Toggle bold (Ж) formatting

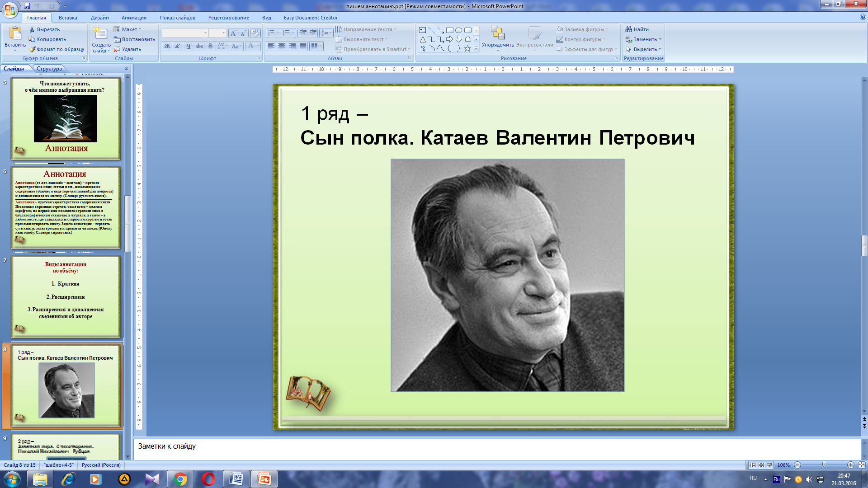(x=167, y=46)
